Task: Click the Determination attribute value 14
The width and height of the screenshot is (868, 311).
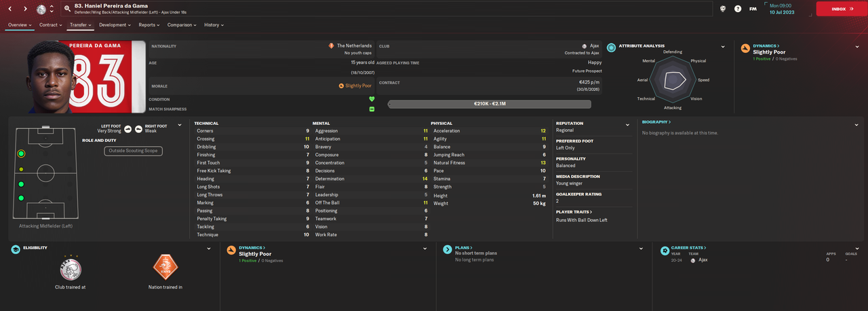Action: pos(425,179)
